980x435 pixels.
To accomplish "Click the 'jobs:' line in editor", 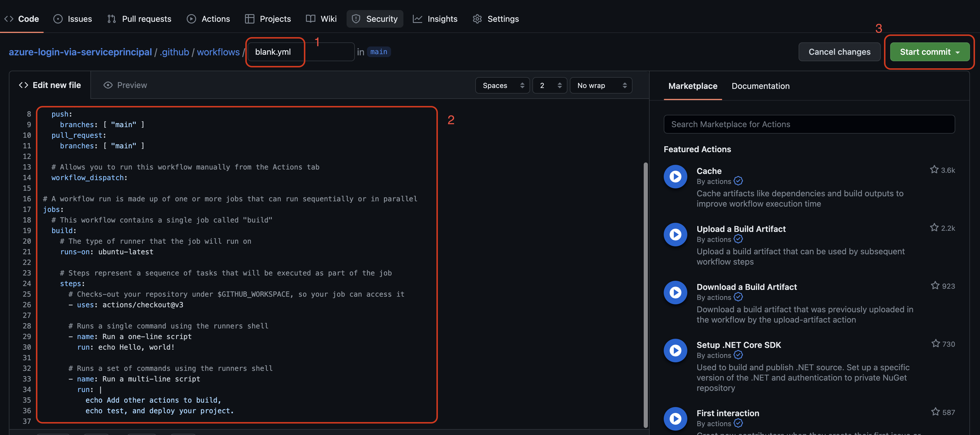I will click(x=53, y=209).
